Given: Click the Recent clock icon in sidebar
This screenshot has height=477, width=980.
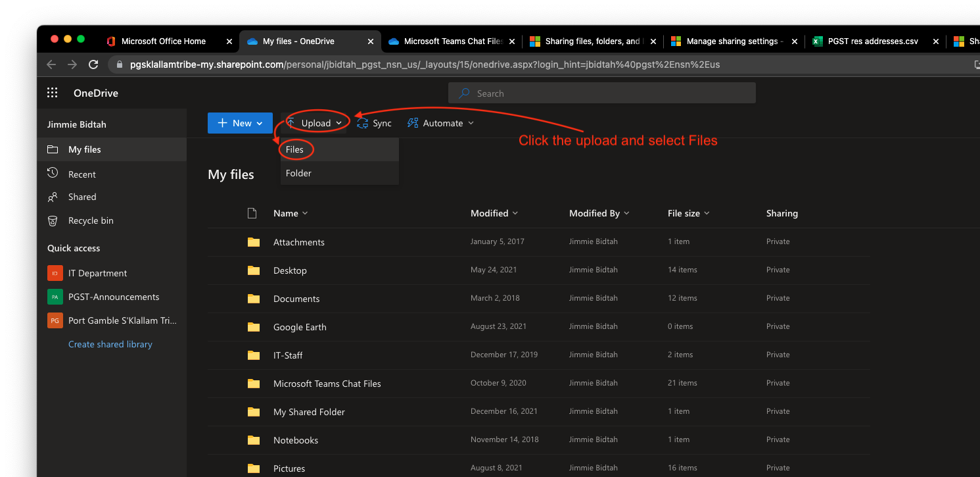Looking at the screenshot, I should [x=53, y=173].
